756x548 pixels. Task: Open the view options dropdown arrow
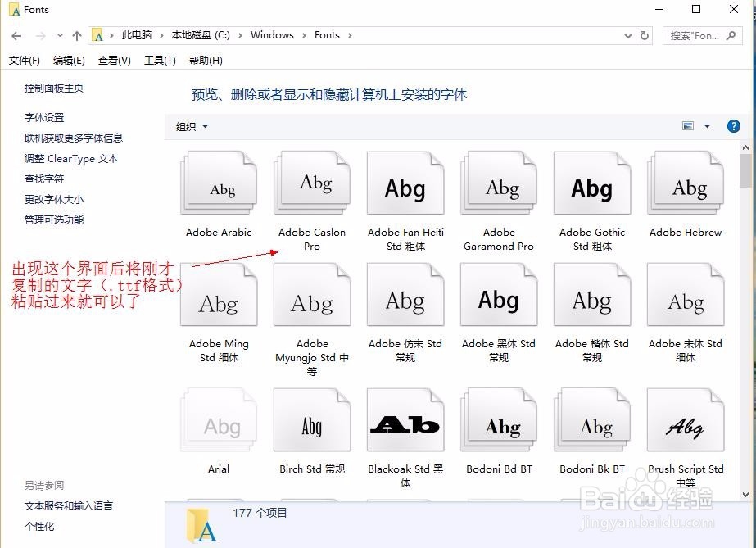click(x=708, y=126)
